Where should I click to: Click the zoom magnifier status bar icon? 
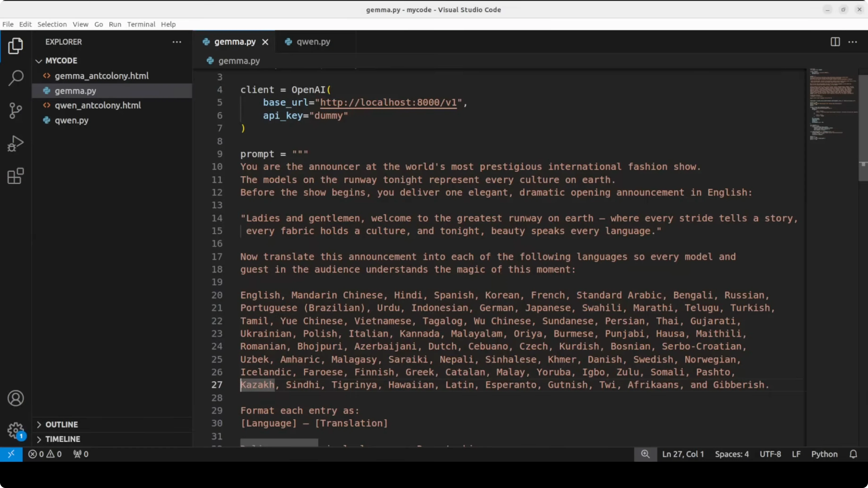coord(645,454)
